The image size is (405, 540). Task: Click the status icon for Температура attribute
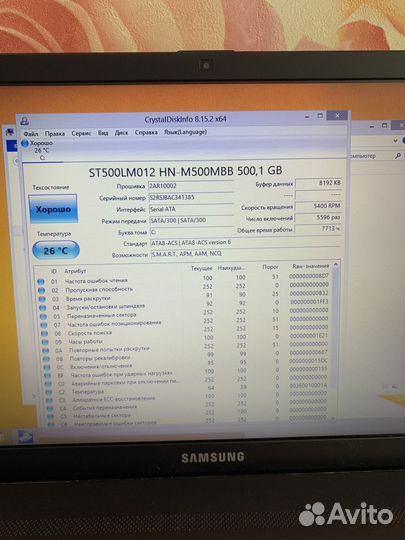[x=49, y=392]
